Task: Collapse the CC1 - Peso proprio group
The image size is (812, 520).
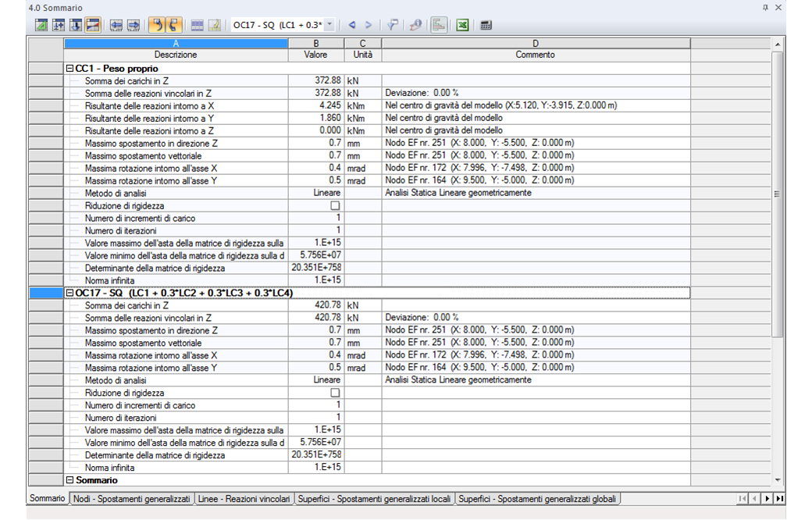Action: [x=70, y=69]
